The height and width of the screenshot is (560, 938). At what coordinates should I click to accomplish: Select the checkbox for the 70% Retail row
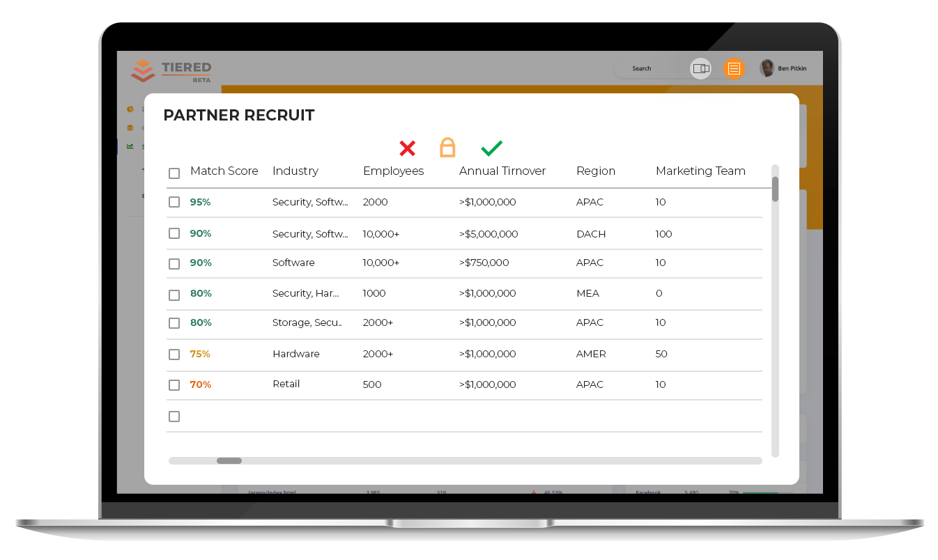174,385
